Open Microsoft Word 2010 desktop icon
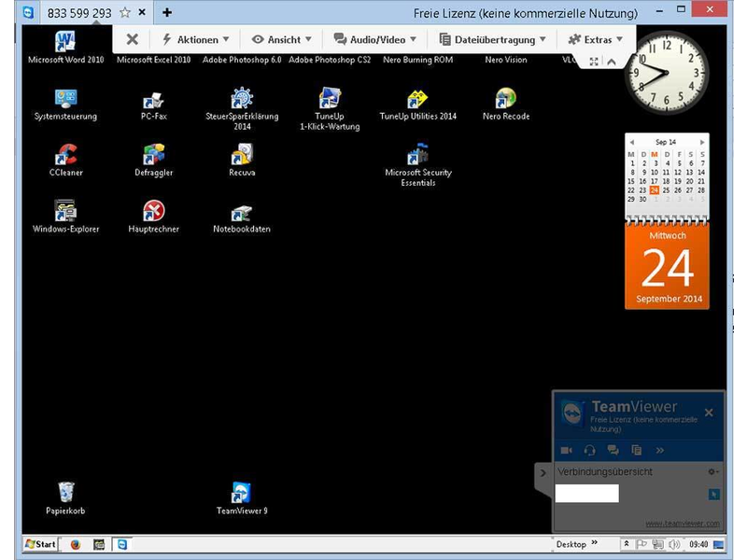 65,47
